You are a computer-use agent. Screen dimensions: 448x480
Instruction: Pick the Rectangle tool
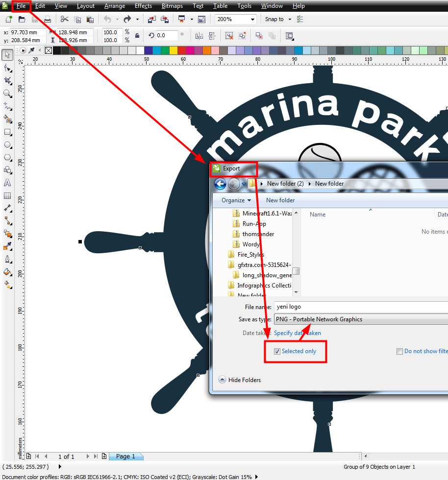(x=7, y=132)
